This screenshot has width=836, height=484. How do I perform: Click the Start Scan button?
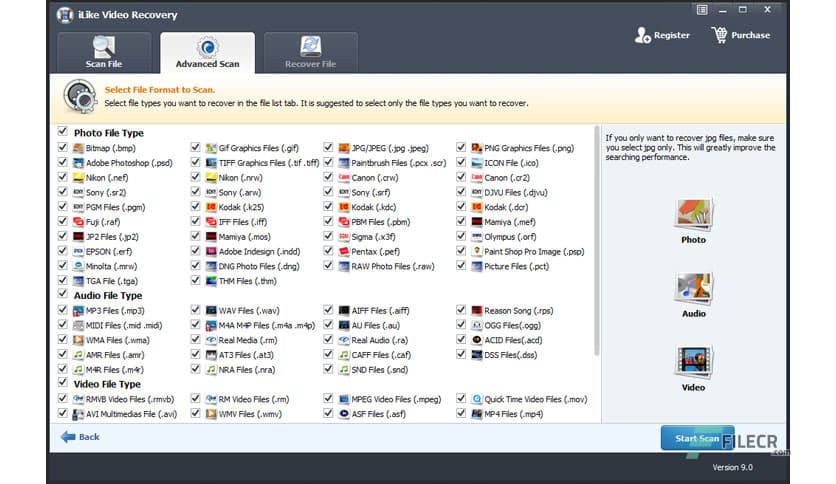tap(697, 438)
